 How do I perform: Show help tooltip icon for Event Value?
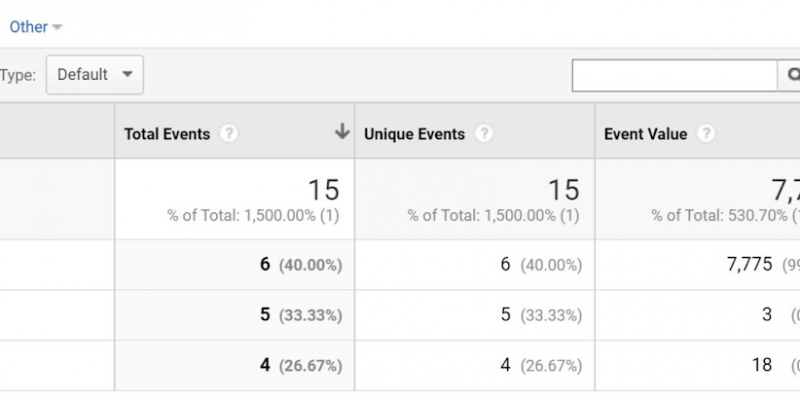pyautogui.click(x=706, y=134)
